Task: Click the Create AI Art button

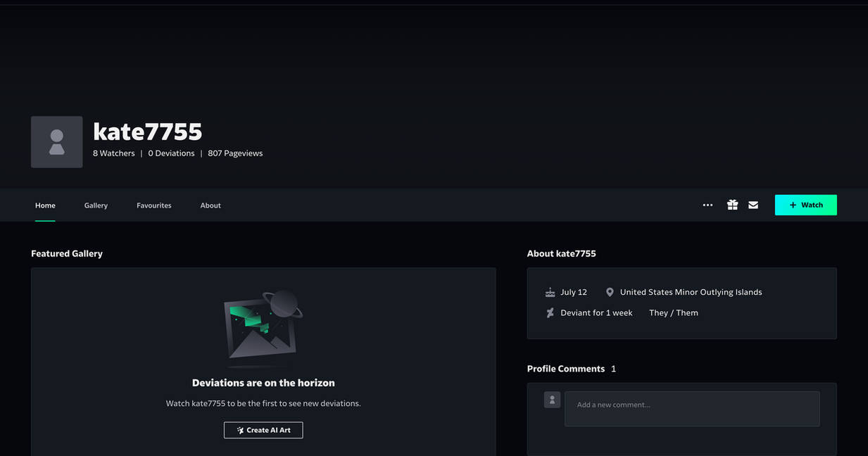Action: (x=263, y=430)
